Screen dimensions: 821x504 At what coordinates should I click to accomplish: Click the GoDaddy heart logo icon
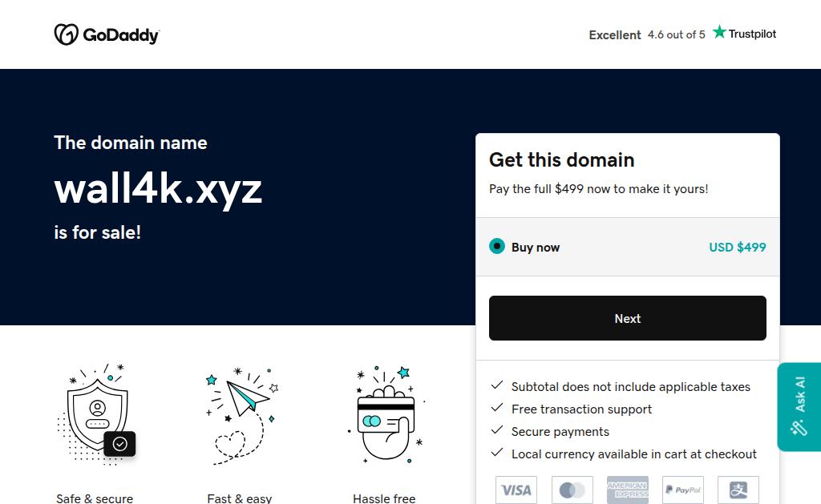click(x=67, y=34)
